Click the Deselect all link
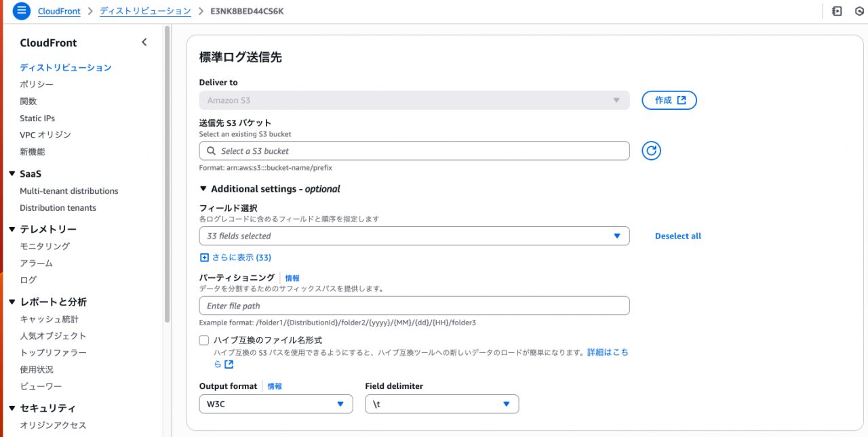The width and height of the screenshot is (868, 437). click(678, 236)
